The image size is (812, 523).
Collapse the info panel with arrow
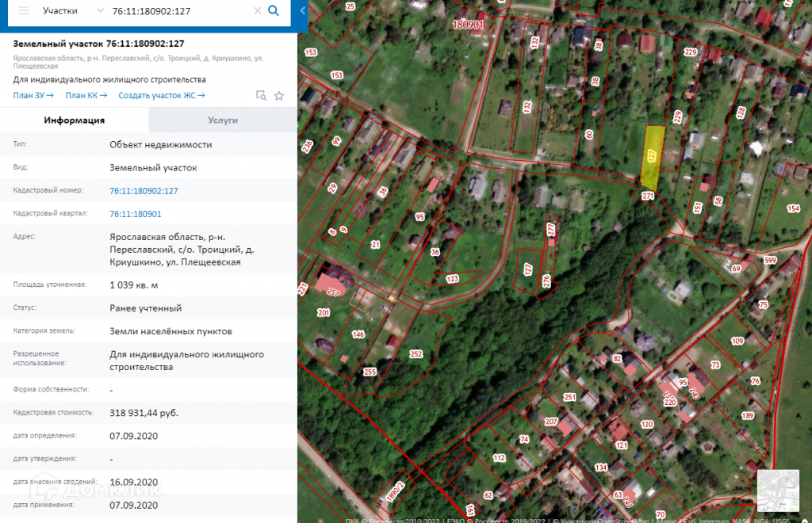[x=302, y=10]
